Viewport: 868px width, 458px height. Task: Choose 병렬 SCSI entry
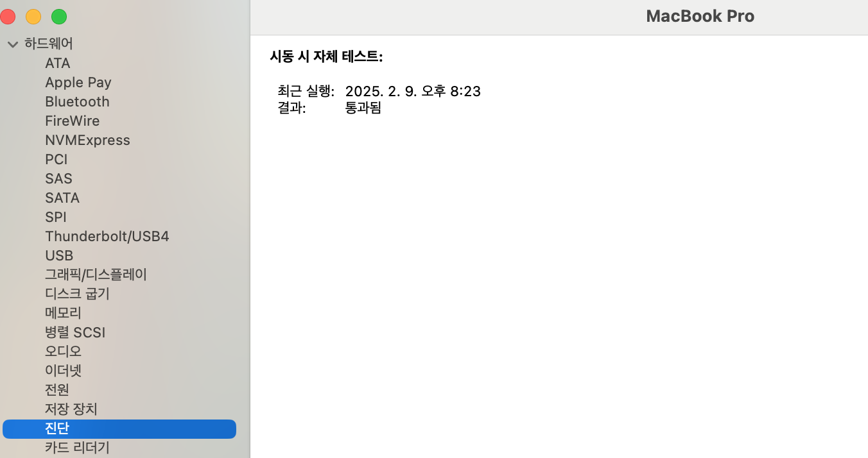tap(75, 332)
